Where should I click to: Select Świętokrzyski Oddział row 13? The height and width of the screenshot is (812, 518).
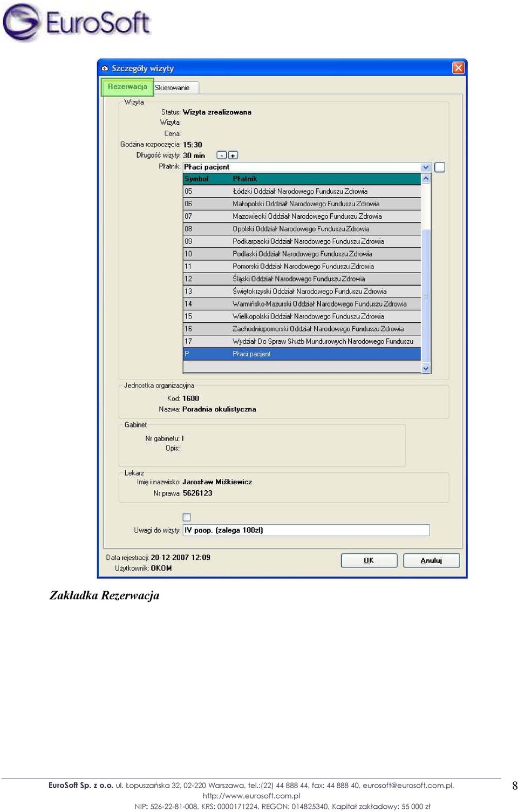point(302,292)
